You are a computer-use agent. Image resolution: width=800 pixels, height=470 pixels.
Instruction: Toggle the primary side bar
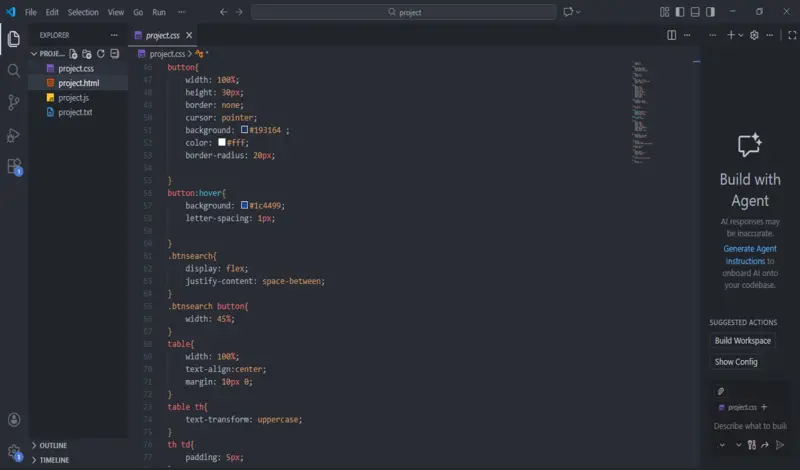(x=680, y=12)
